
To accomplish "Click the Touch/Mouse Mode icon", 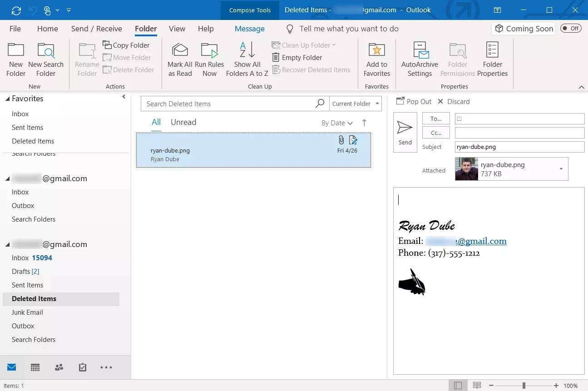I will (x=47, y=10).
